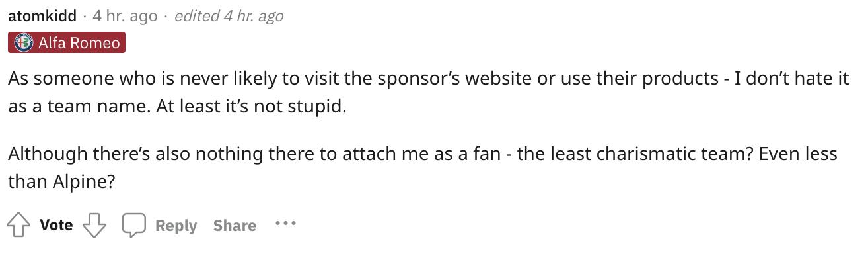Viewport: 868px width, 262px height.
Task: Click the phrase "I don't hate it"
Action: pyautogui.click(x=792, y=79)
